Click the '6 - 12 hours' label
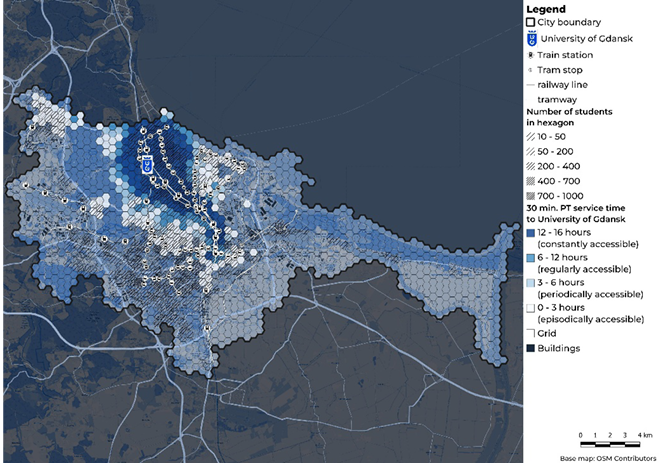Viewport: 661px width, 463px height. [562, 257]
